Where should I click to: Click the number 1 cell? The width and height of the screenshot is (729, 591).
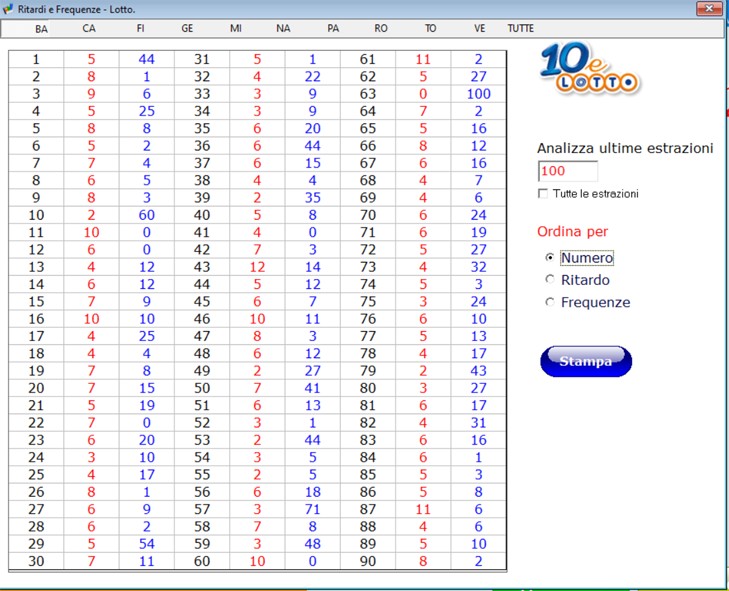pos(36,60)
